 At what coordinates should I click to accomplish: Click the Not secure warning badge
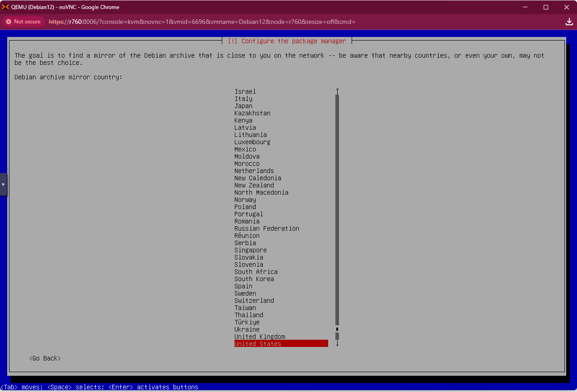[x=23, y=21]
